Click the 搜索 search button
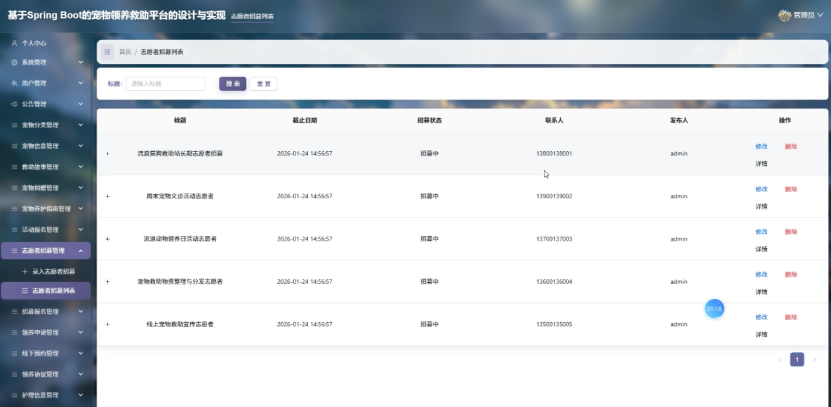 233,84
